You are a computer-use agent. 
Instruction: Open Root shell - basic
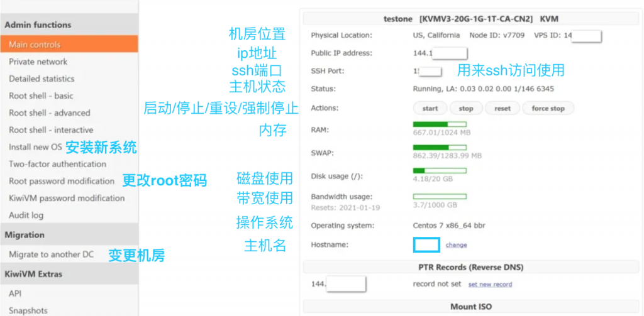(41, 95)
